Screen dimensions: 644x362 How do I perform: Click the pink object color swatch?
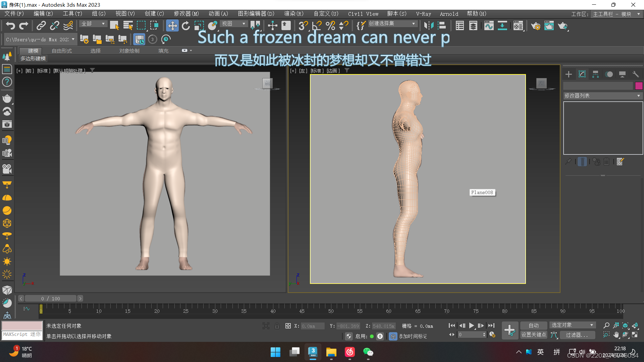click(639, 86)
